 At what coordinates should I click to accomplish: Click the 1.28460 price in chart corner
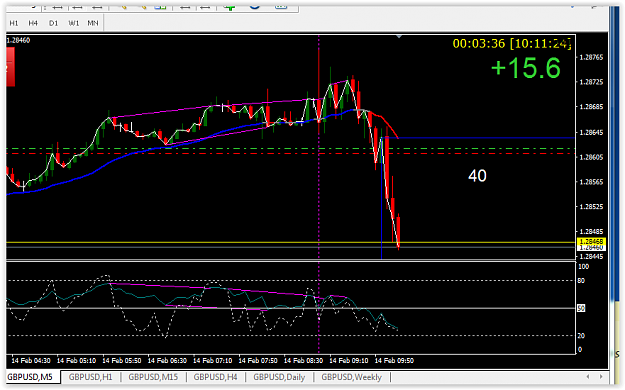point(18,40)
